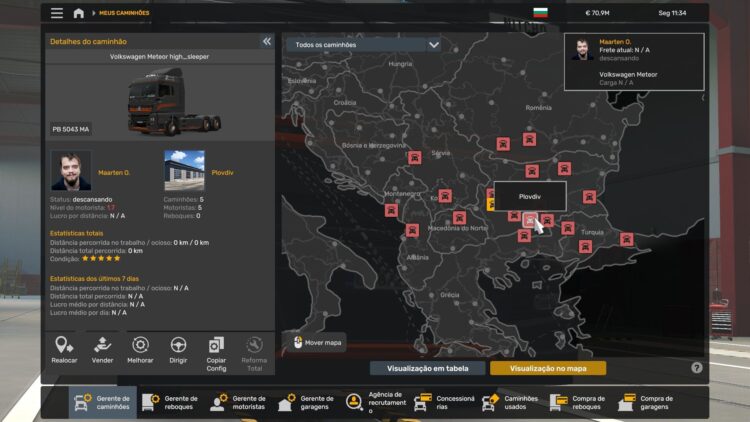The width and height of the screenshot is (750, 422).
Task: Click the Seg 11:34 clock text
Action: pos(672,13)
